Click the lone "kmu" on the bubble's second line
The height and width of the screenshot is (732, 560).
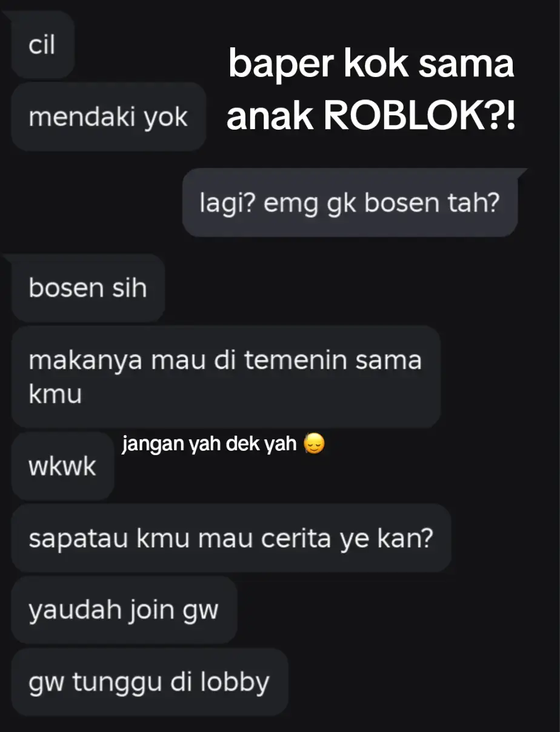55,395
